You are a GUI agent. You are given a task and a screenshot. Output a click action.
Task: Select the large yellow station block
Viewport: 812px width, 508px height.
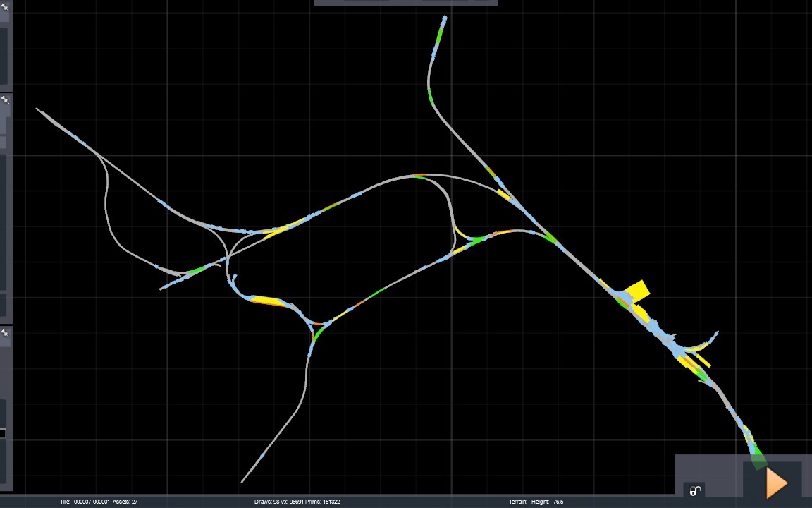click(637, 291)
